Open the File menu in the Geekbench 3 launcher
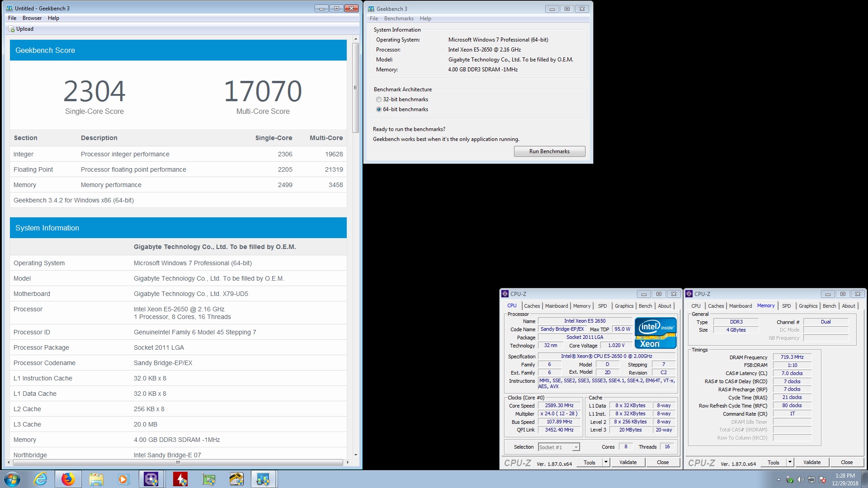The width and height of the screenshot is (868, 488). 374,19
